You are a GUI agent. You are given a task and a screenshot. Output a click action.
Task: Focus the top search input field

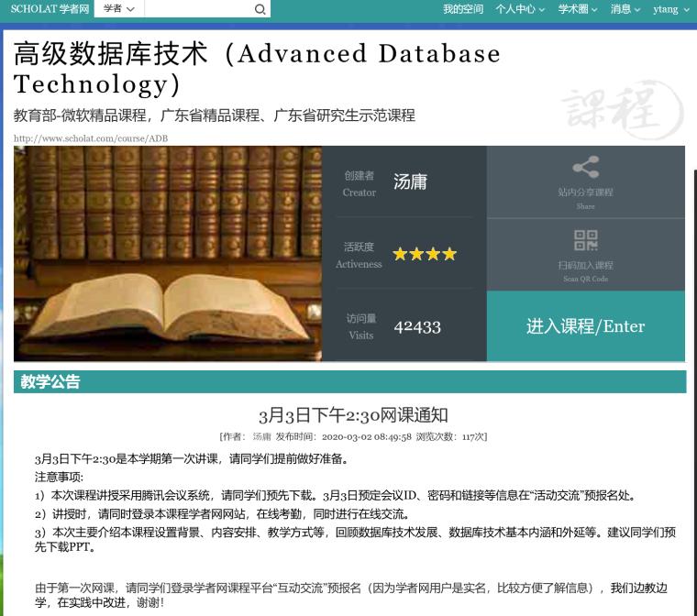pyautogui.click(x=197, y=9)
